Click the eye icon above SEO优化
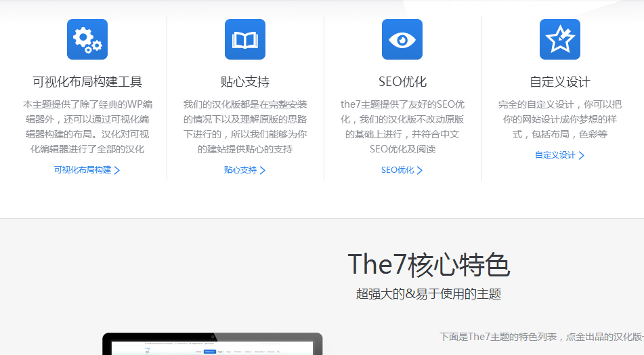 [x=402, y=39]
